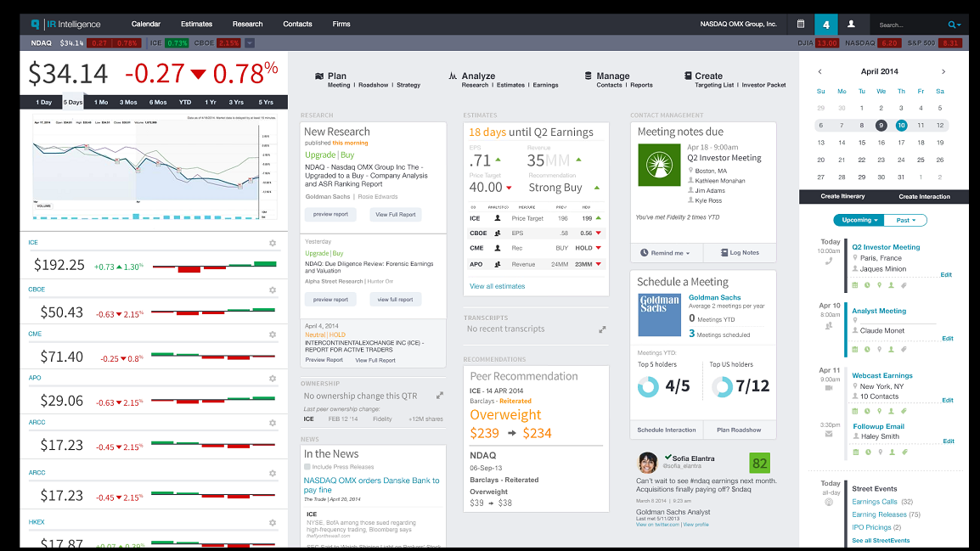
Task: Enable Include Press Releases checkbox
Action: (307, 467)
